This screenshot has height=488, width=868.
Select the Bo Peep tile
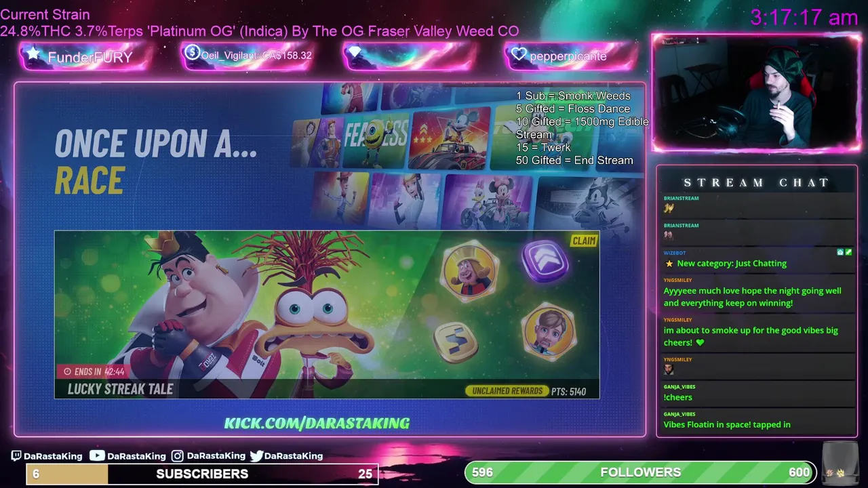pyautogui.click(x=405, y=200)
